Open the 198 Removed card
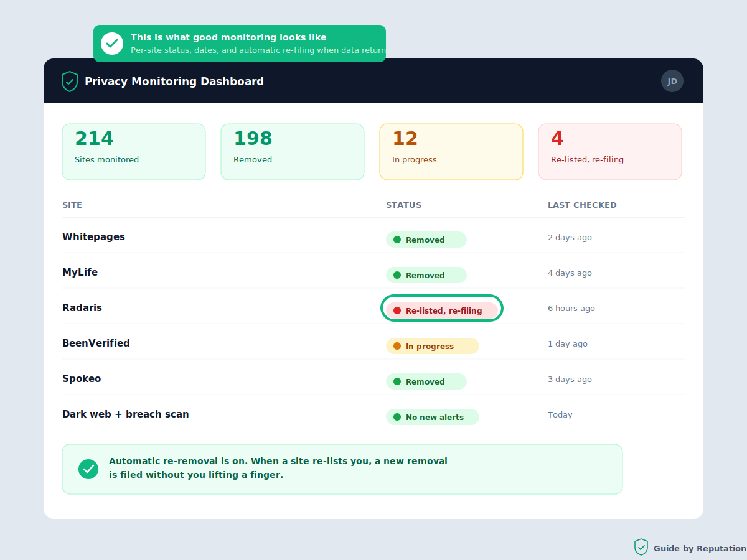The image size is (747, 560). tap(293, 152)
